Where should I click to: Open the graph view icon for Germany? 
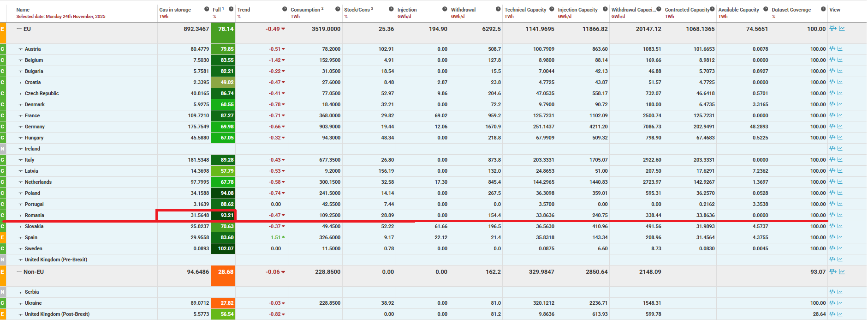click(x=840, y=127)
